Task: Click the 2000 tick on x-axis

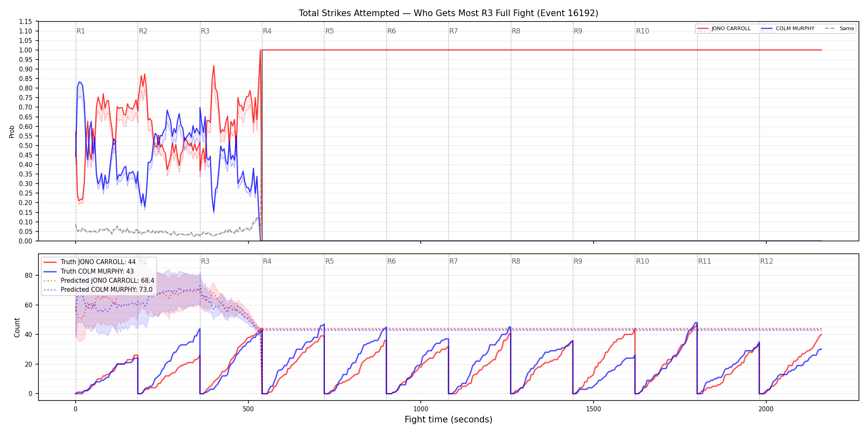Action: point(766,409)
